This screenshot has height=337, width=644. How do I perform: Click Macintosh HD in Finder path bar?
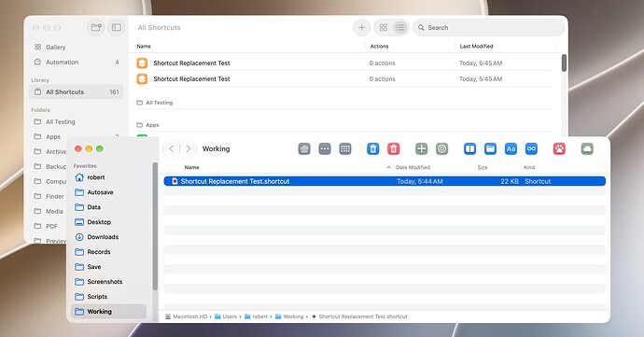tap(187, 316)
